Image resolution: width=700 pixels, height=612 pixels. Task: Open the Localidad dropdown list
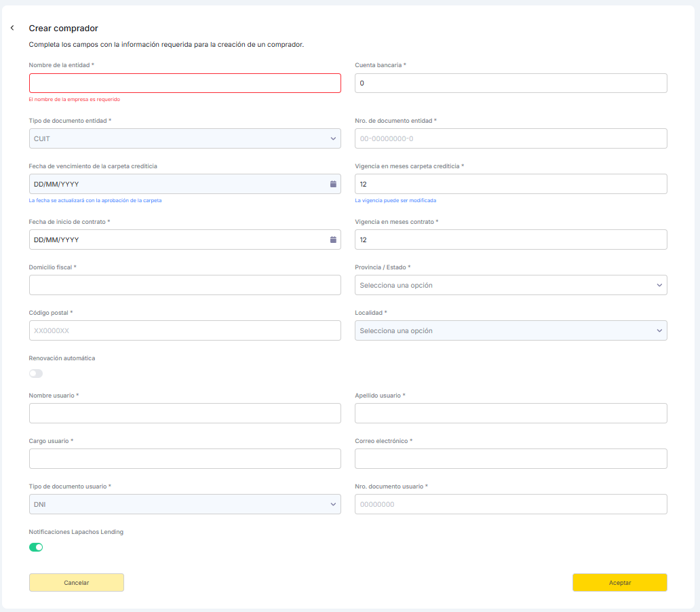click(510, 330)
